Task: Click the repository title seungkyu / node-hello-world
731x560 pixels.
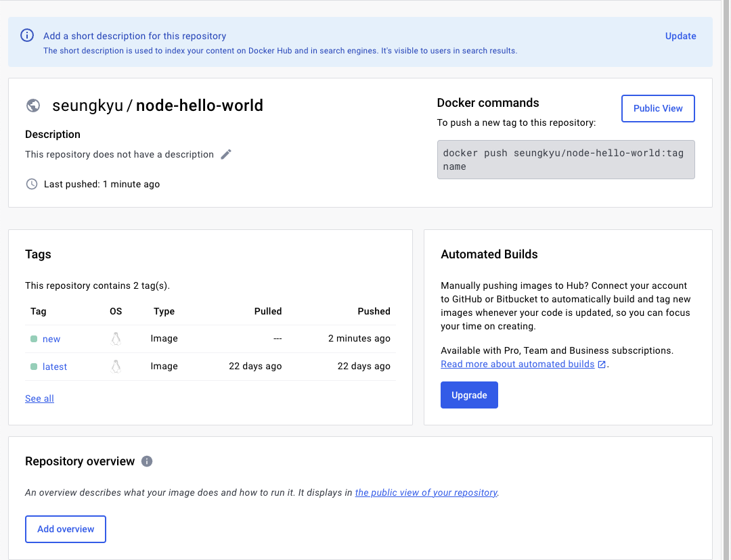Action: [x=158, y=106]
